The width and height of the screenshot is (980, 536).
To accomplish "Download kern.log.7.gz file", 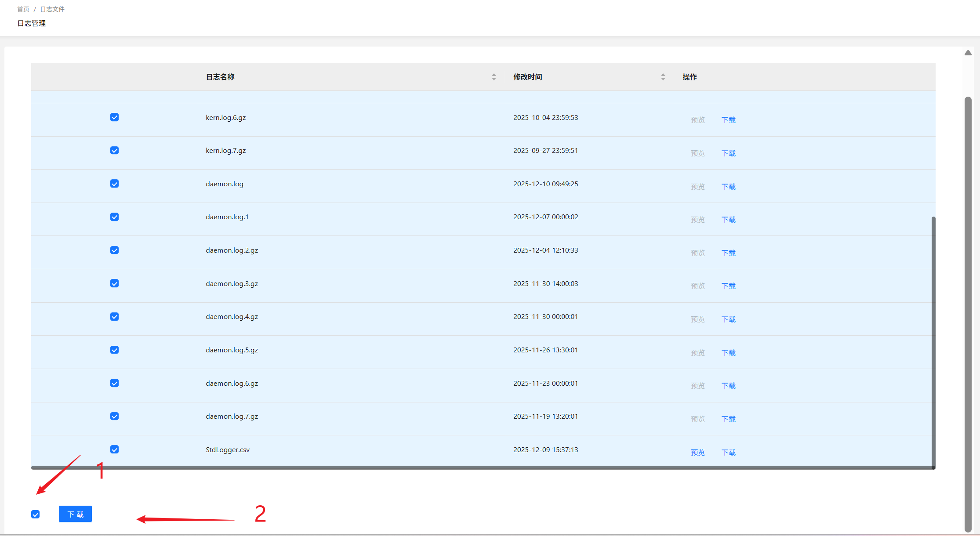I will (728, 153).
